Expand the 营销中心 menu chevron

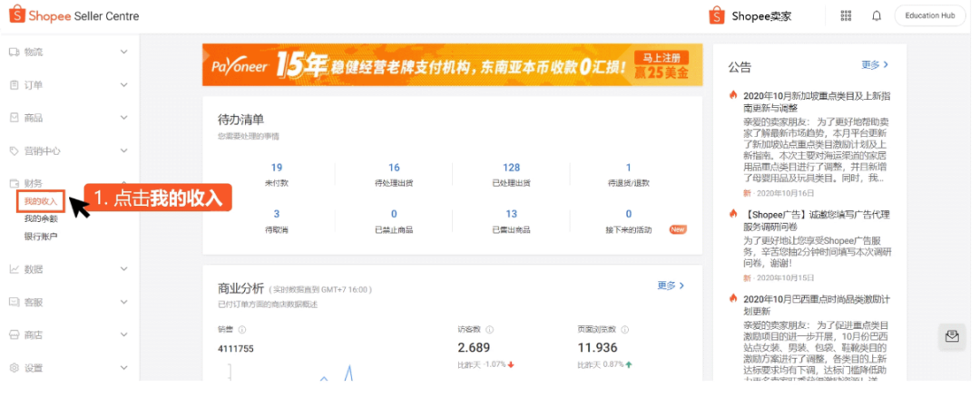[x=123, y=151]
